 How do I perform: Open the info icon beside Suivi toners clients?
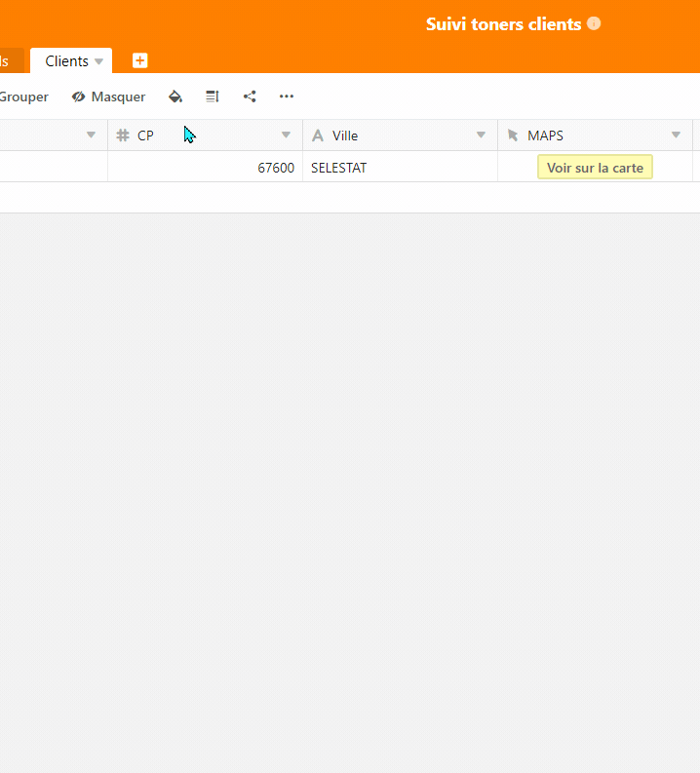594,23
